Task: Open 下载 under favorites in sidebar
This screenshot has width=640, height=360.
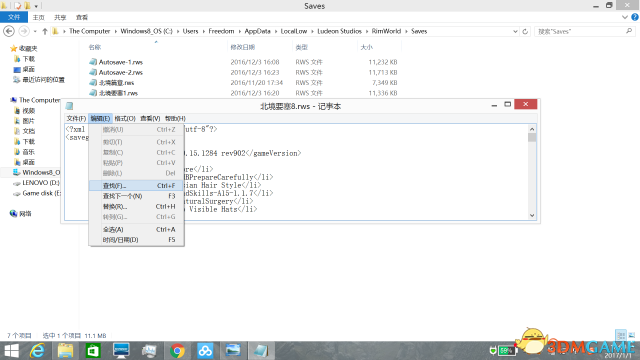Action: (x=24, y=59)
